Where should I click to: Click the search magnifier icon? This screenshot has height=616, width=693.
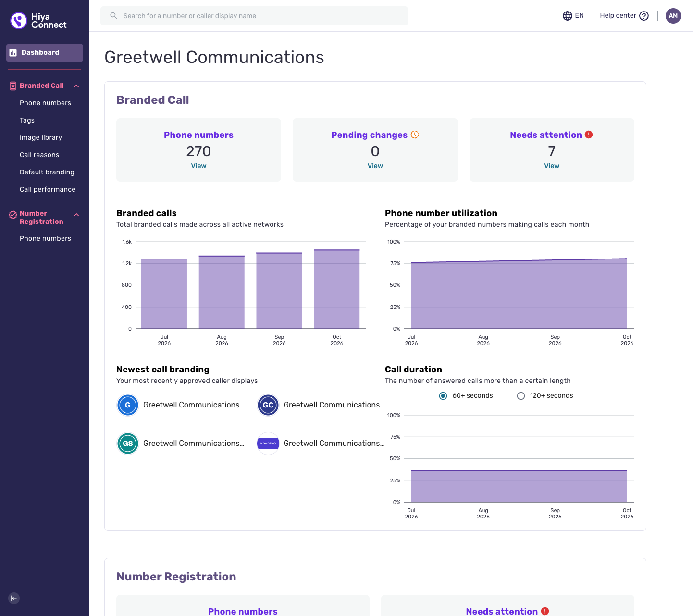point(114,16)
